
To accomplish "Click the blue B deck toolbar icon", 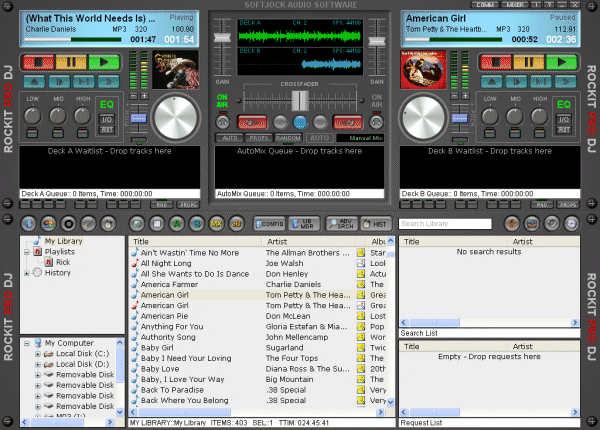I will pyautogui.click(x=197, y=224).
